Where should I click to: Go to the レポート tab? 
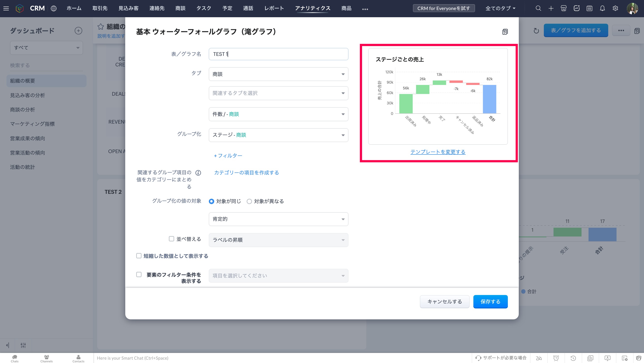[x=274, y=8]
